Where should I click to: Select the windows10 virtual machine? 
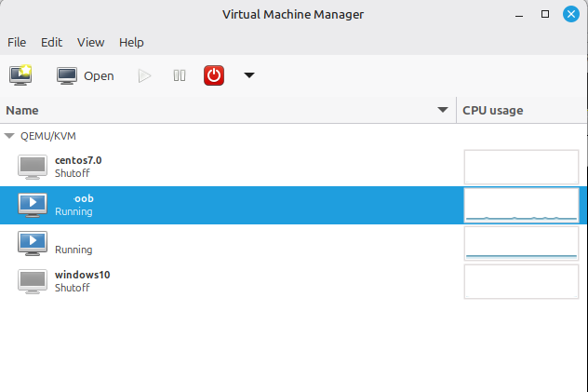294,281
